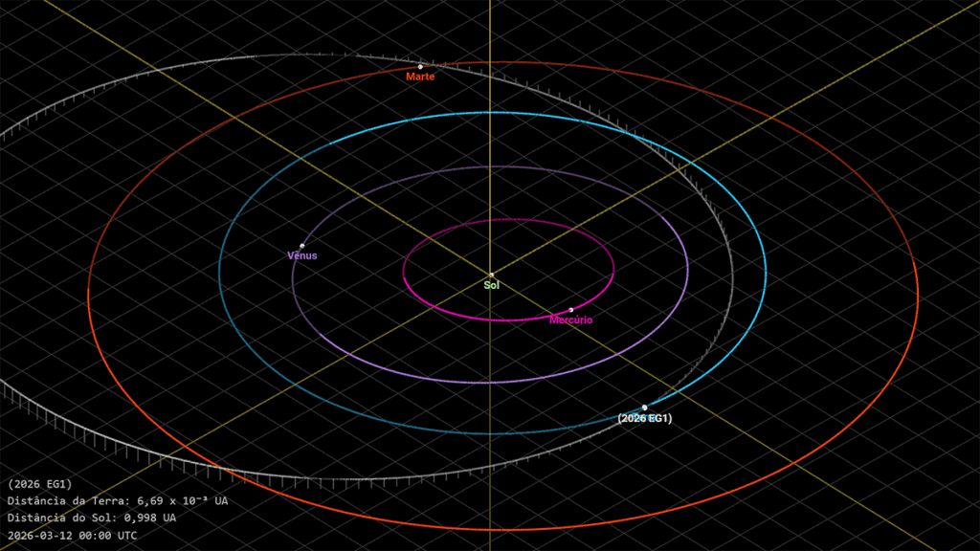The height and width of the screenshot is (551, 980).
Task: Click the (2026 EG1) title in info panel
Action: click(39, 484)
